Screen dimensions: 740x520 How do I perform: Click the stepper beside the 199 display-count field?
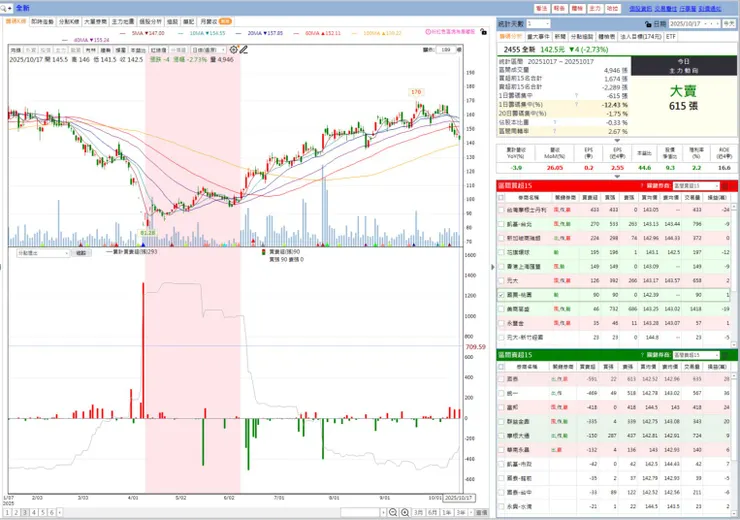(460, 50)
